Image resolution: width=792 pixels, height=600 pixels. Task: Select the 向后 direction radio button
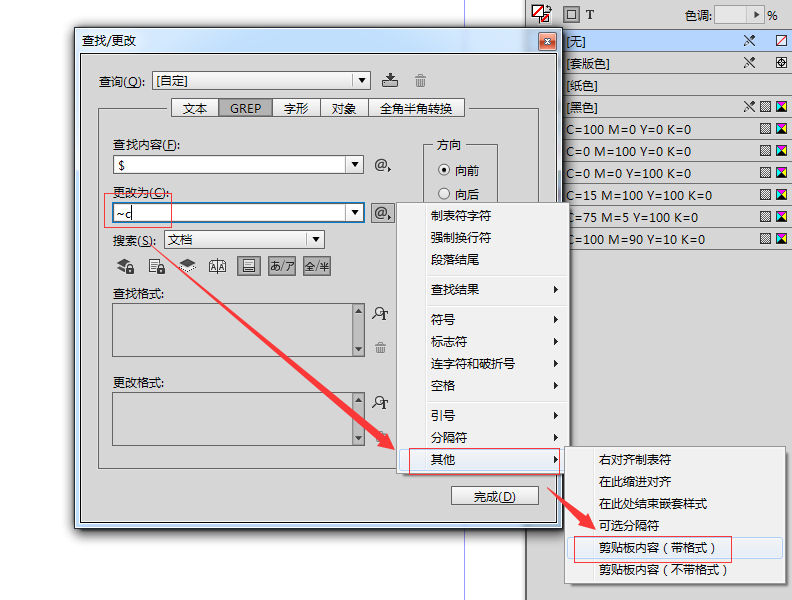[x=443, y=193]
